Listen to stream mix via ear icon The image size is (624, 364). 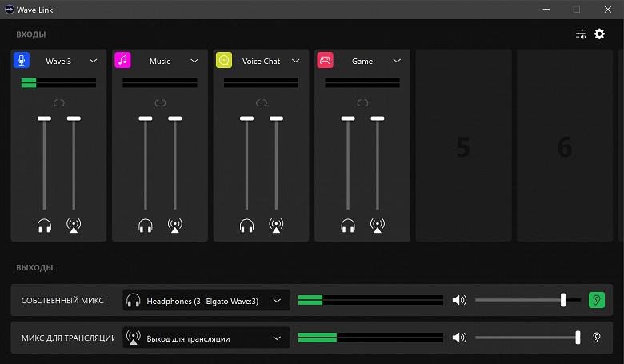[597, 338]
